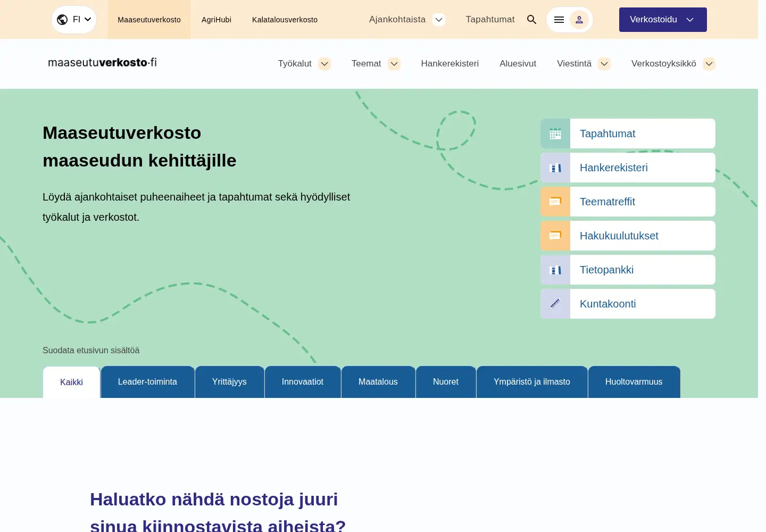Expand the Viestintä submenu chevron
This screenshot has width=766, height=532.
(604, 64)
